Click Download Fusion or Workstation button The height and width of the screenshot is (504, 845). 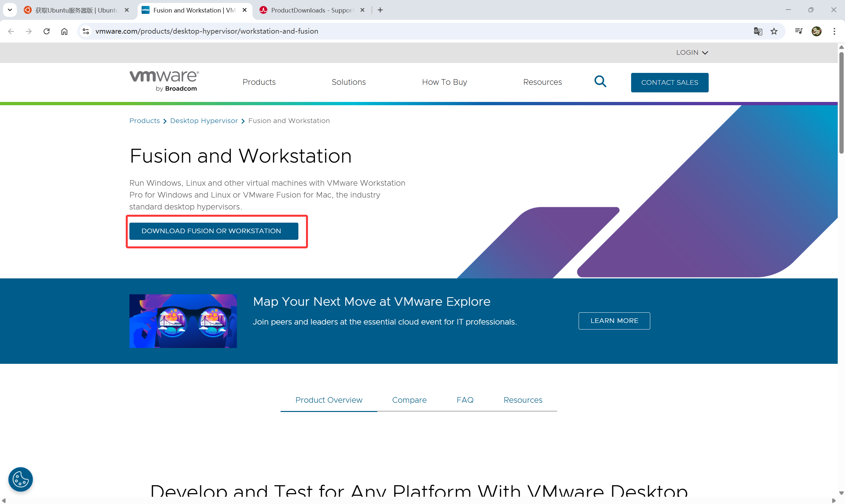[214, 231]
